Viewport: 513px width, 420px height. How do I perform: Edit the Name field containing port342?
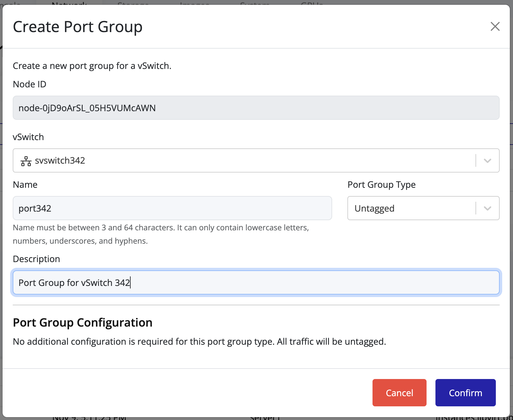point(172,208)
